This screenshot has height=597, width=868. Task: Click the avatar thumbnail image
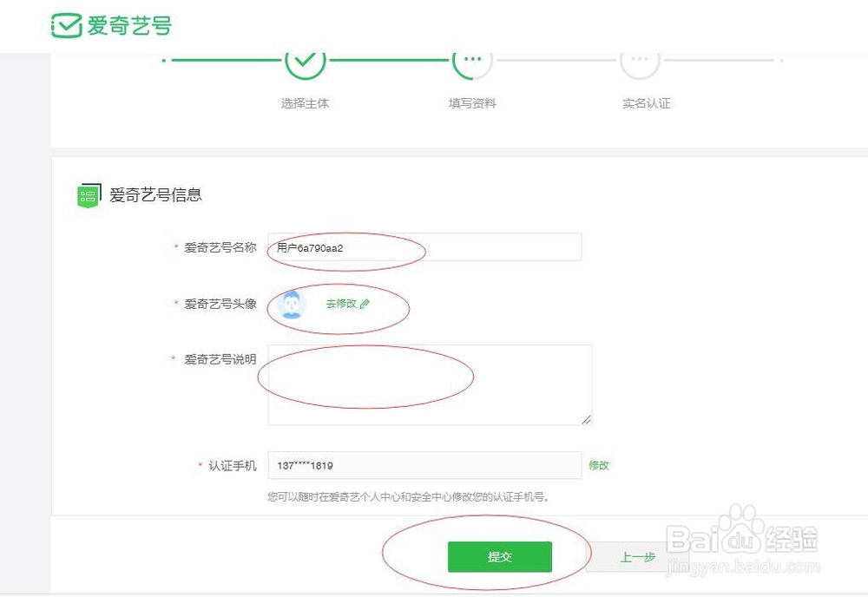coord(292,305)
